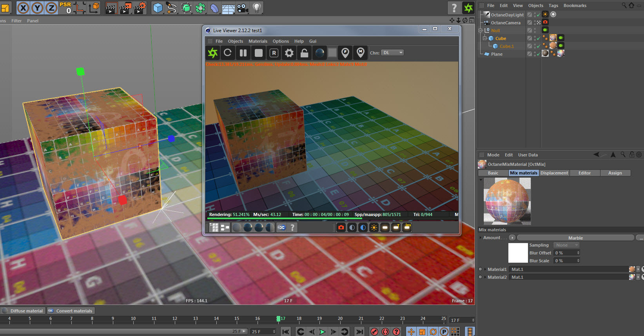644x336 pixels.
Task: Switch to the Displacement tab
Action: pos(554,173)
